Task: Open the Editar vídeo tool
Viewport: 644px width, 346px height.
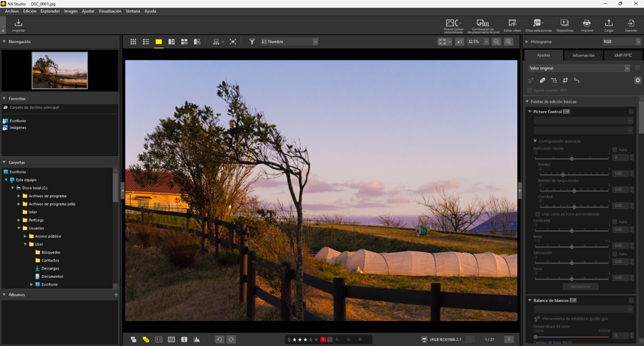Action: pyautogui.click(x=512, y=25)
